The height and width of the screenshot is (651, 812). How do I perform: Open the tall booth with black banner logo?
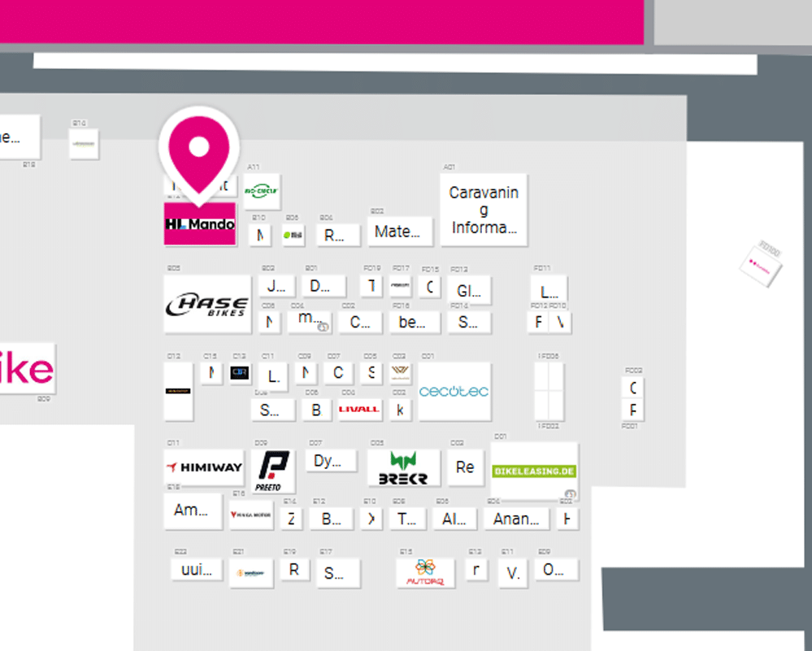coord(179,391)
